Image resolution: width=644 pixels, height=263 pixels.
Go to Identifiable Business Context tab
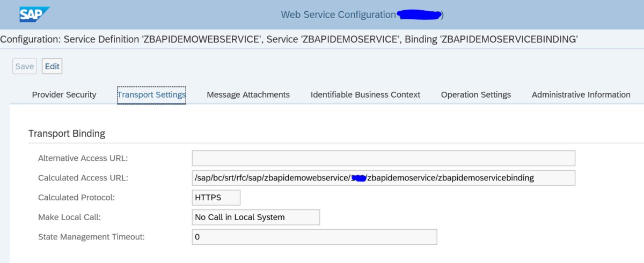click(x=365, y=95)
